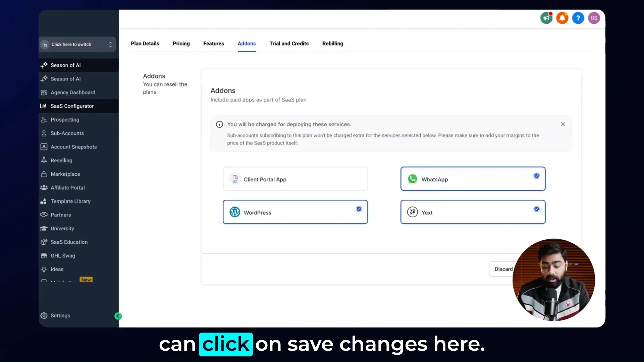Dismiss the charge notice with the X
The image size is (644, 362).
(563, 124)
